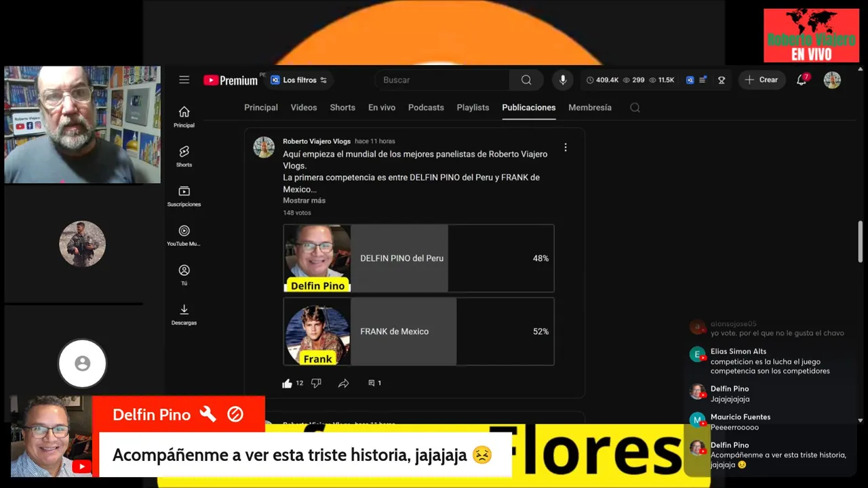Open Descargas in sidebar
Screen dimensions: 868x488
click(184, 314)
